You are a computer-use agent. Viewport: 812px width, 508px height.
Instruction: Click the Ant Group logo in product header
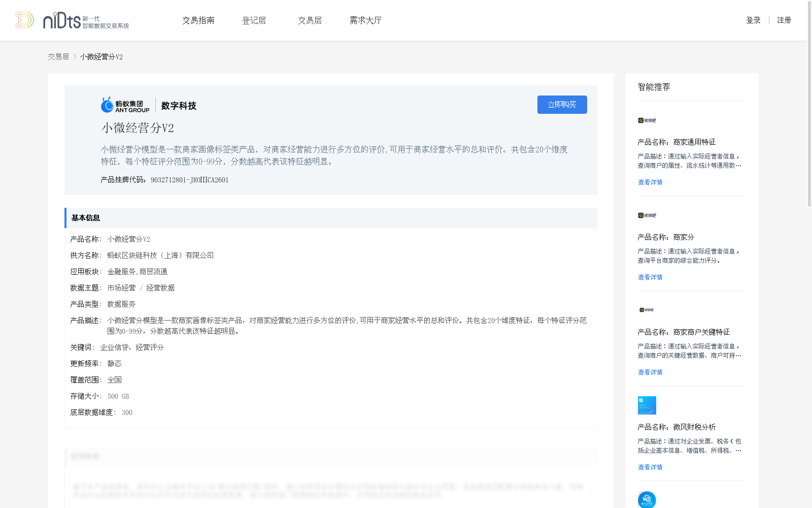pos(125,105)
